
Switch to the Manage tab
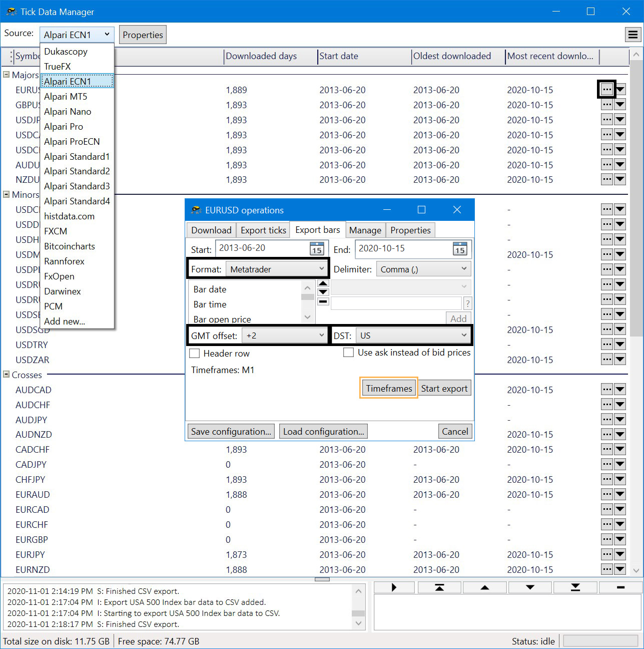(365, 230)
